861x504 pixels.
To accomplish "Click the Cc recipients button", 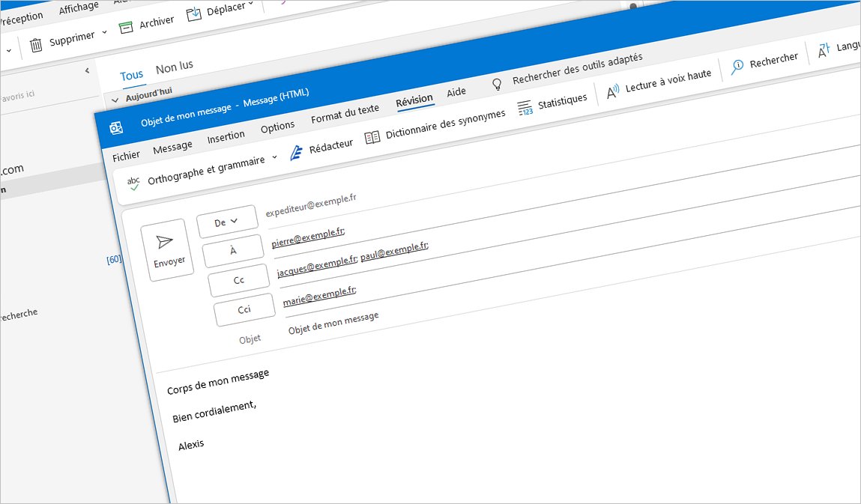I will coord(238,280).
